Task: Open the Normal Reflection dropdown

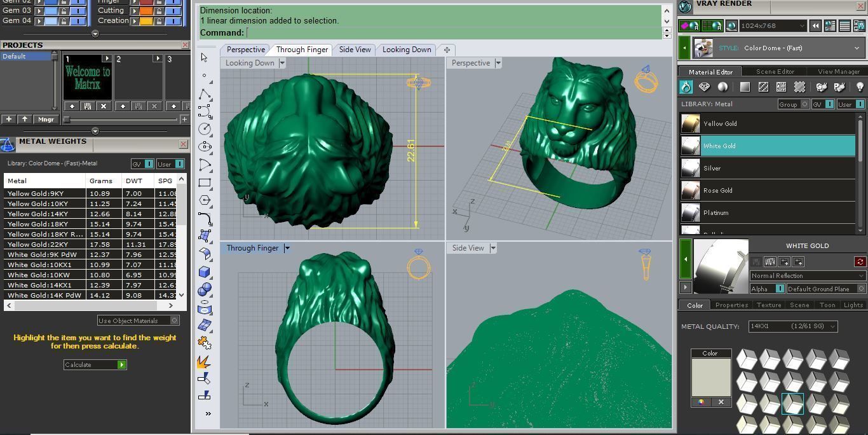Action: click(x=808, y=276)
